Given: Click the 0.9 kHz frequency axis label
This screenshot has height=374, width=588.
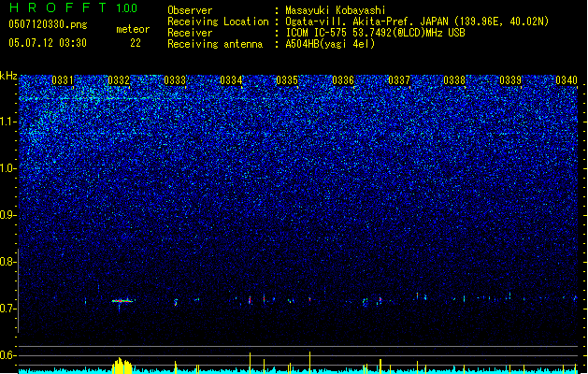Looking at the screenshot, I should (7, 215).
